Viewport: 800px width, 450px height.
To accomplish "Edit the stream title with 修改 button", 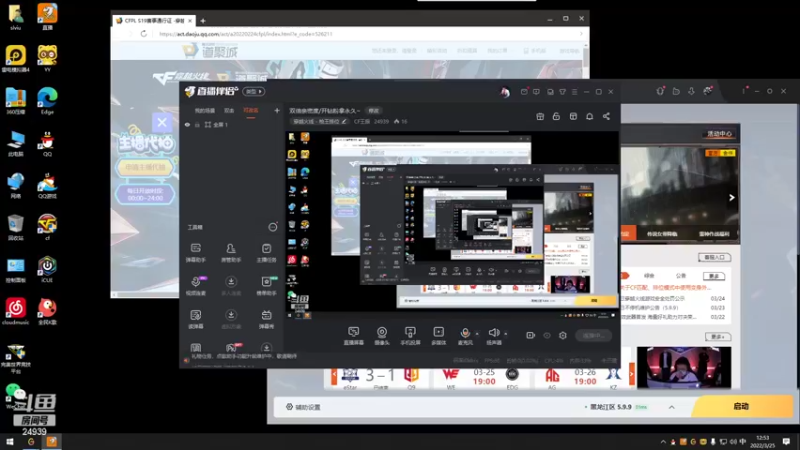I will coord(374,111).
